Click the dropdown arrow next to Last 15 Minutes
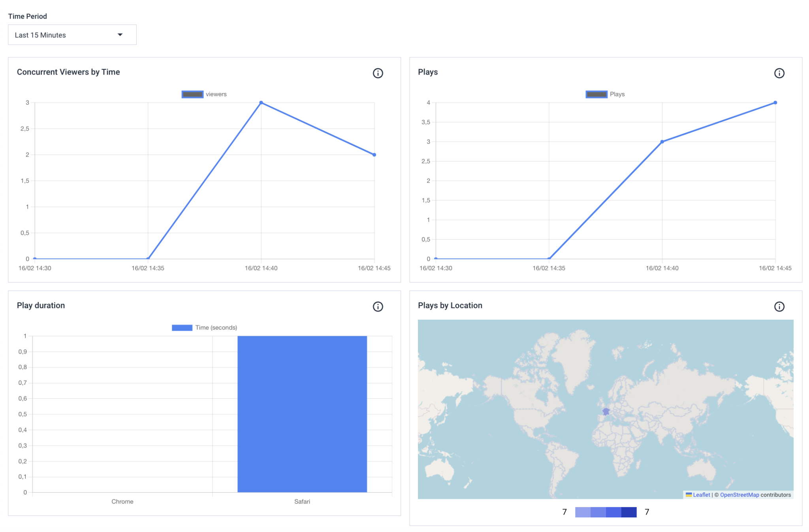Image resolution: width=809 pixels, height=532 pixels. coord(120,35)
